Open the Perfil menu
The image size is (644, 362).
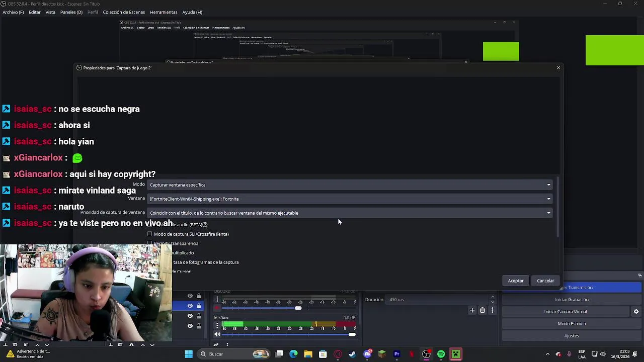pyautogui.click(x=93, y=12)
